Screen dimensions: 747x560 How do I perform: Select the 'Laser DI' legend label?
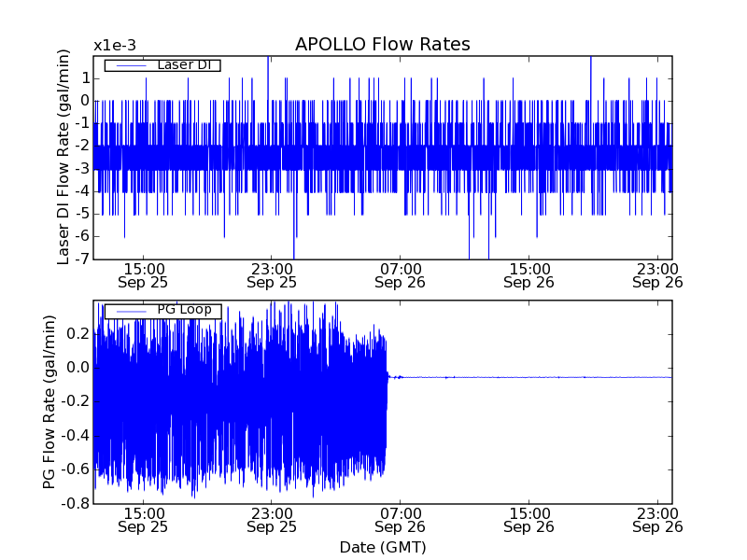(184, 64)
